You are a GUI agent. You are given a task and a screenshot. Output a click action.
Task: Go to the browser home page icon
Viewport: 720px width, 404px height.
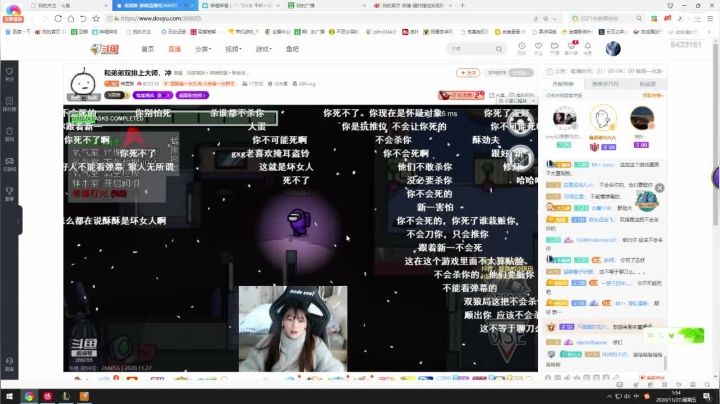pos(71,18)
